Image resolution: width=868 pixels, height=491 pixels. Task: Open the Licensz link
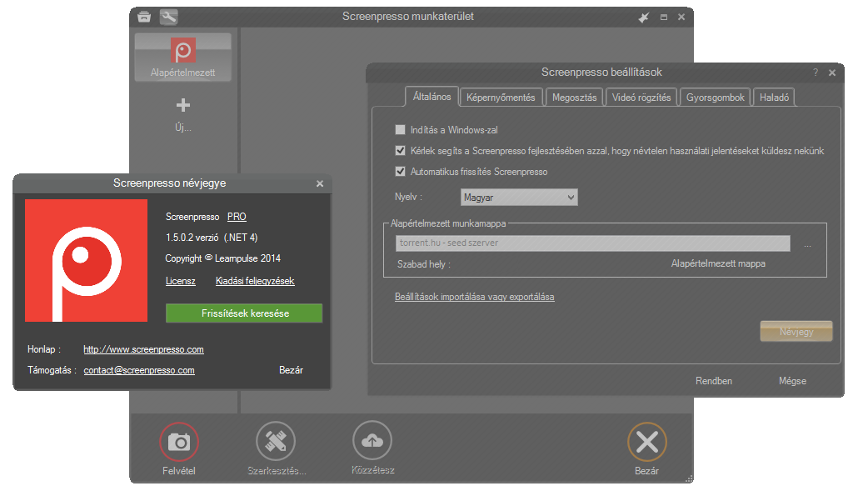181,281
